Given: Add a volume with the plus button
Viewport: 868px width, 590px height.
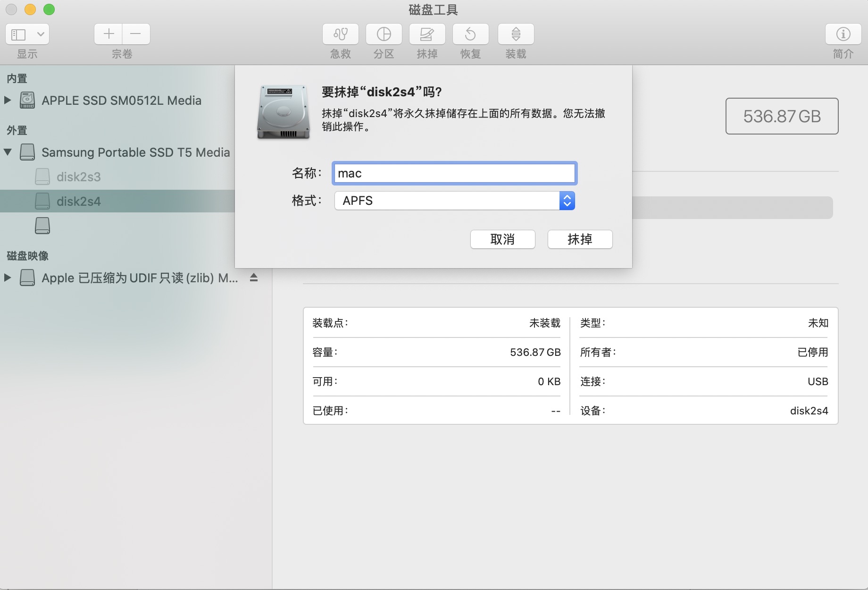Looking at the screenshot, I should [x=108, y=34].
